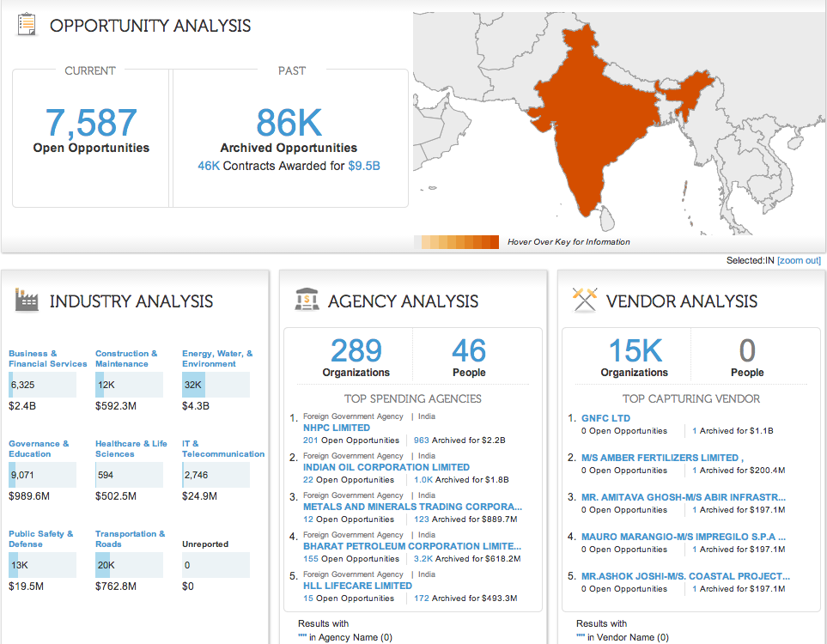Open METALS AND MINERALS TRADING CORPORA... agency
The width and height of the screenshot is (827, 644).
(412, 507)
